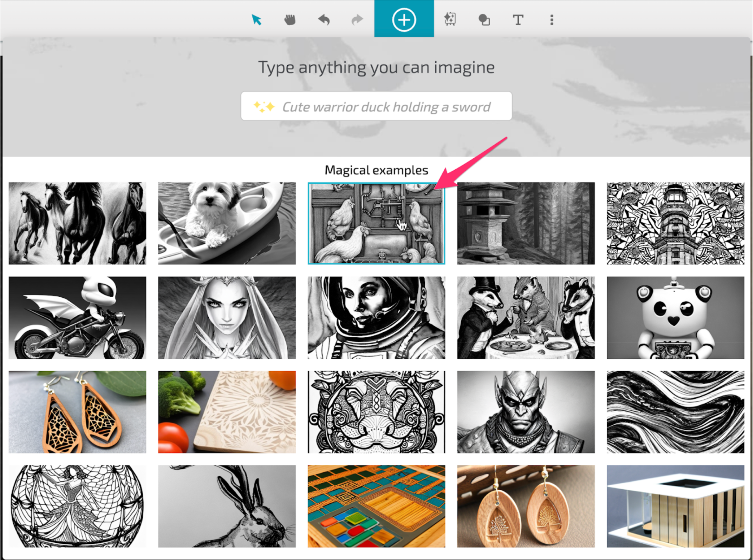The height and width of the screenshot is (560, 753).
Task: Open the magic sparkle image tool
Action: (x=450, y=19)
